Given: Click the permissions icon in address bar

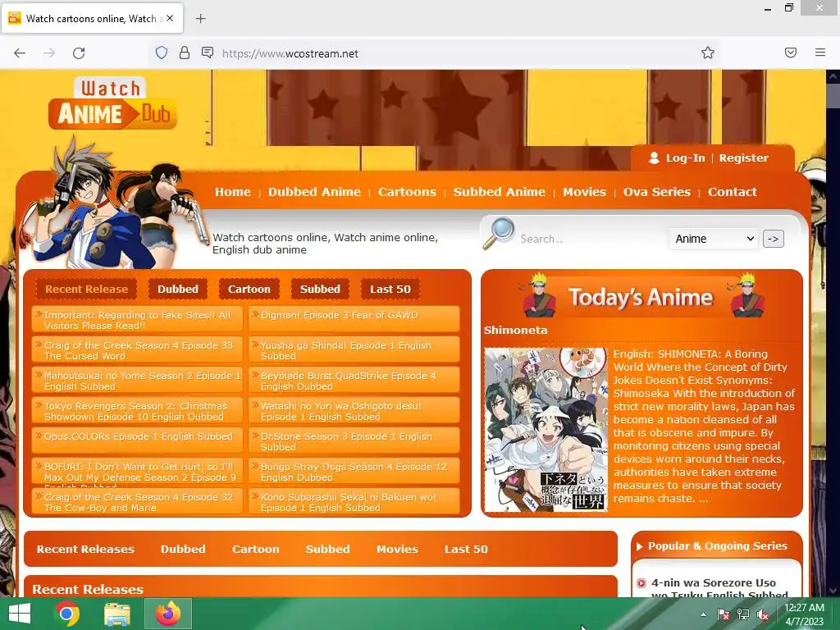Looking at the screenshot, I should [x=208, y=52].
